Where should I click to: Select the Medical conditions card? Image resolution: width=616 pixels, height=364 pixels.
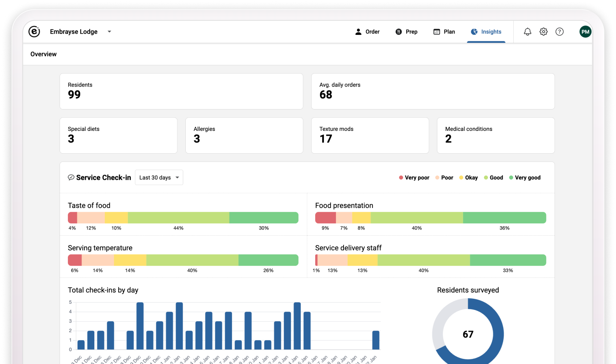coord(496,135)
